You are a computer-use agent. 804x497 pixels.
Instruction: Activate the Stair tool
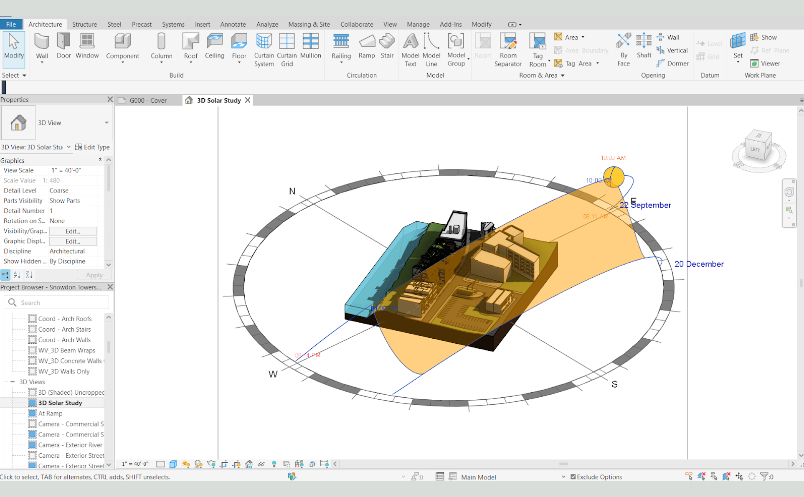(387, 46)
